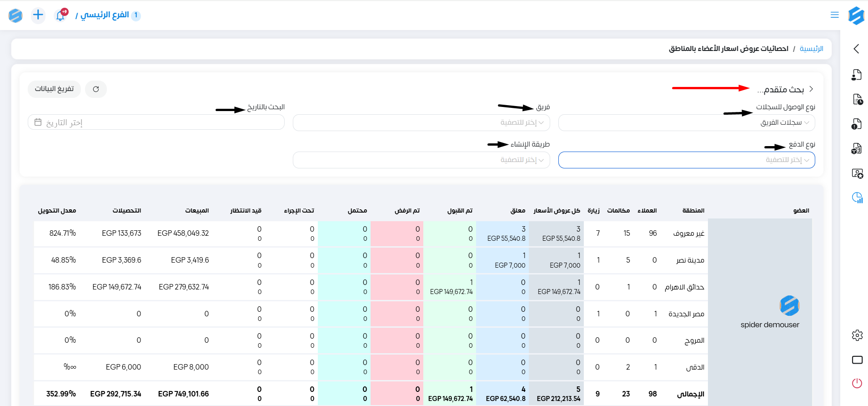Image resolution: width=868 pixels, height=406 pixels.
Task: Click the refresh icon beside تفريغ البيانات
Action: pyautogui.click(x=96, y=89)
